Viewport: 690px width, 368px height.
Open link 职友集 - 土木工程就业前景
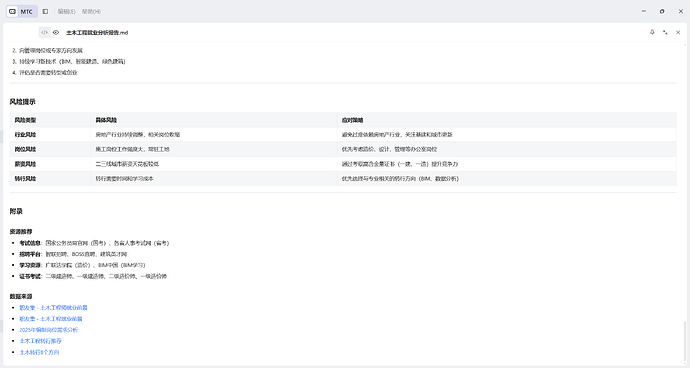(x=51, y=319)
